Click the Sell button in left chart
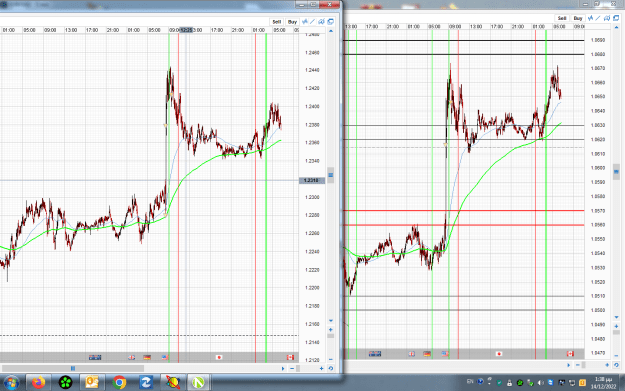Viewport: 625px width, 391px height. (277, 22)
